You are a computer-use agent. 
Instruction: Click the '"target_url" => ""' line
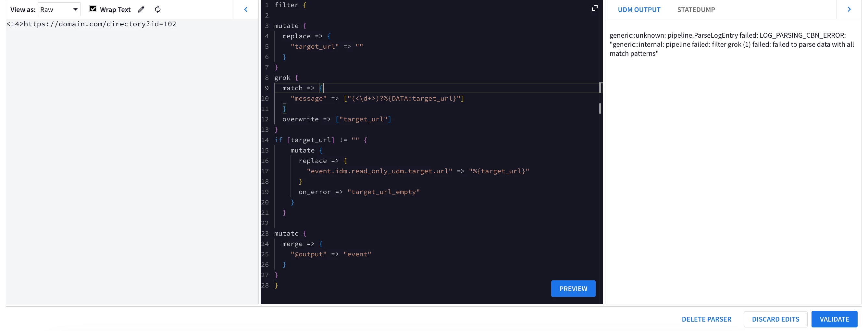tap(327, 46)
